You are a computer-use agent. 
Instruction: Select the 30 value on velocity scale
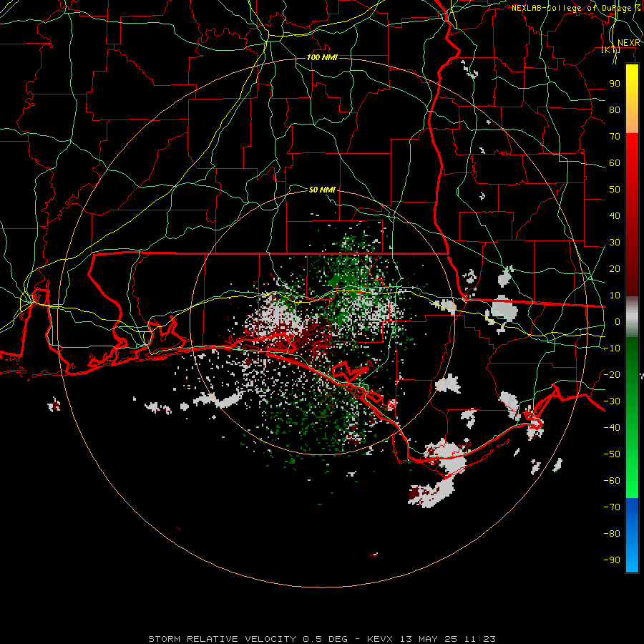click(x=615, y=243)
